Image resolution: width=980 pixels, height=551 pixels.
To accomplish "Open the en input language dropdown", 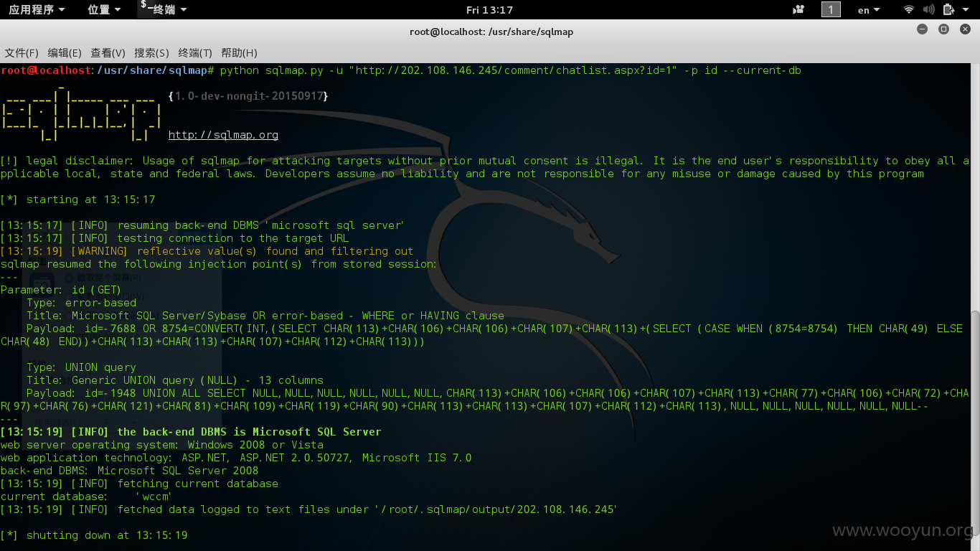I will coord(869,10).
